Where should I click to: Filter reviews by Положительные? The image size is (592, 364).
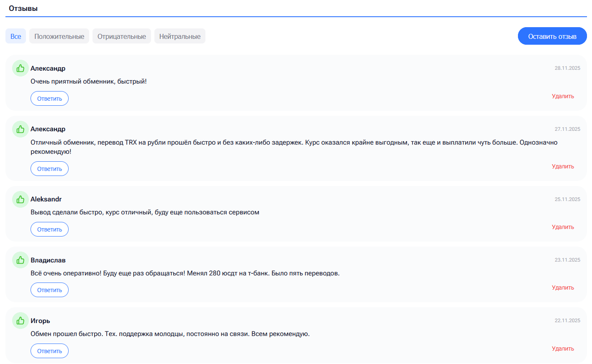(59, 36)
